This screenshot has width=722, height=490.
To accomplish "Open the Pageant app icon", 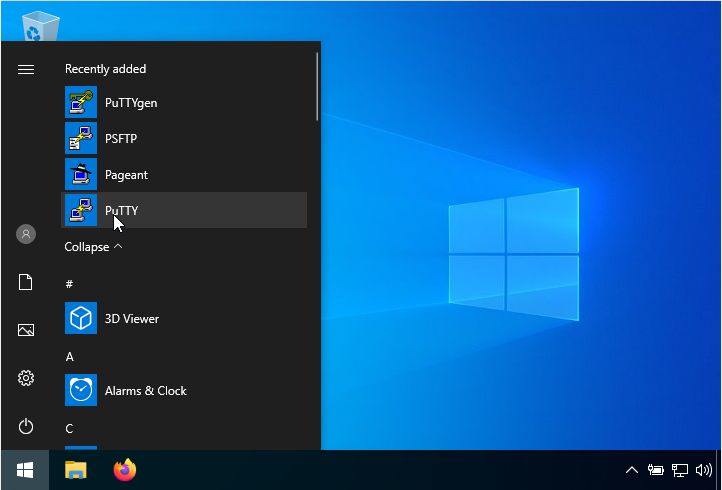I will 81,174.
